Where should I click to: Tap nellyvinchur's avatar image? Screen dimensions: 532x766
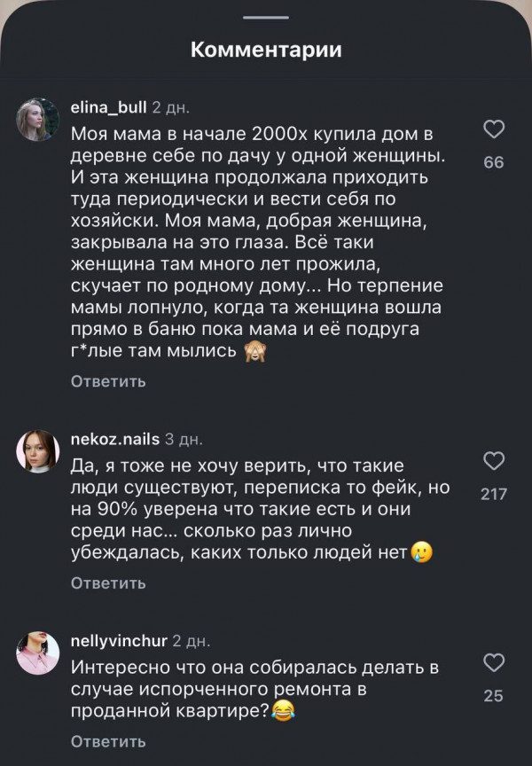[38, 653]
